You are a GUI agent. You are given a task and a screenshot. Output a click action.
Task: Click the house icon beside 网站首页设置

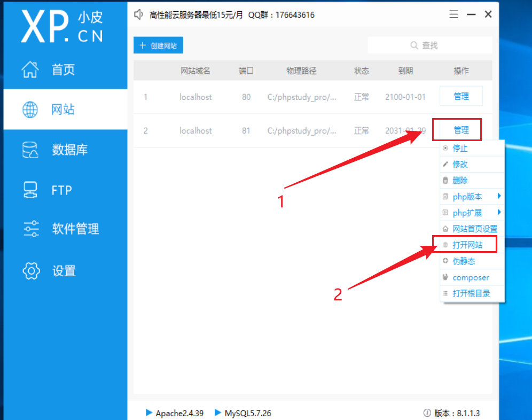[x=445, y=229]
